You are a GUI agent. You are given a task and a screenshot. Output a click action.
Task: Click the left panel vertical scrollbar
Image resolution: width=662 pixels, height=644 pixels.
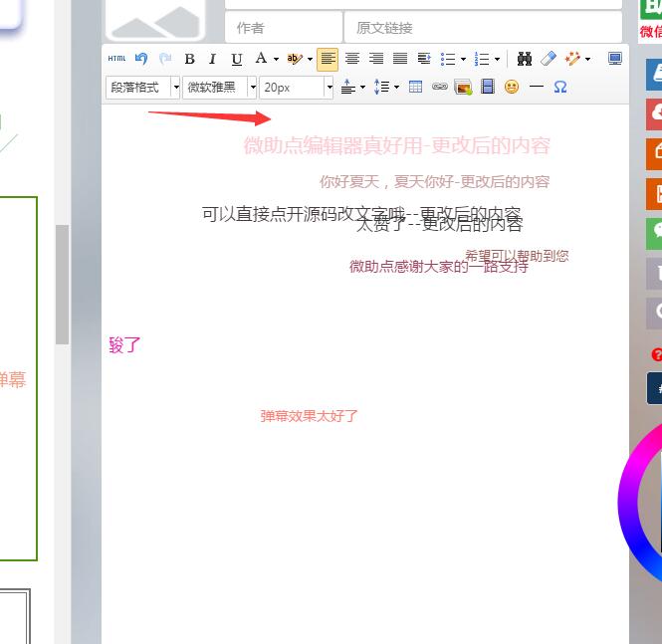coord(62,285)
